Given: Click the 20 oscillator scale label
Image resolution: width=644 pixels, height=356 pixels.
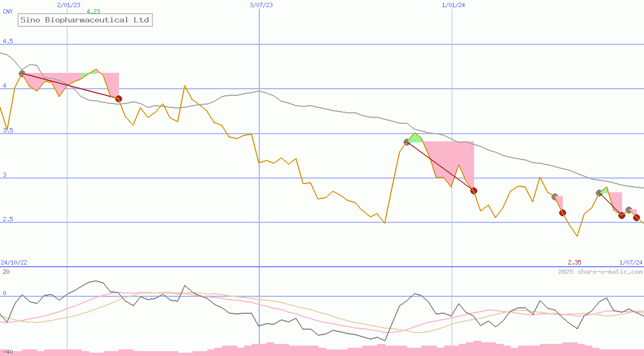Looking at the screenshot, I should tap(6, 272).
